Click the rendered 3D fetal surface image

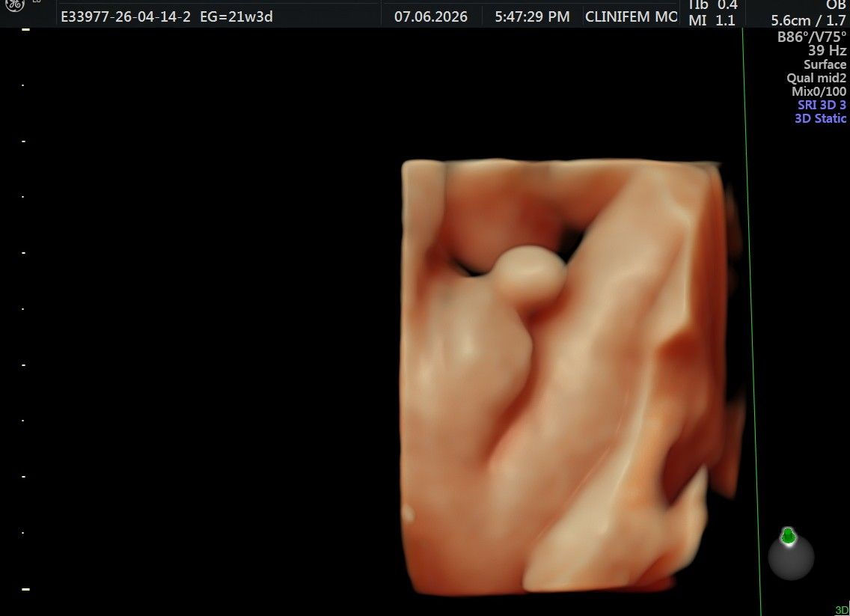click(x=569, y=377)
